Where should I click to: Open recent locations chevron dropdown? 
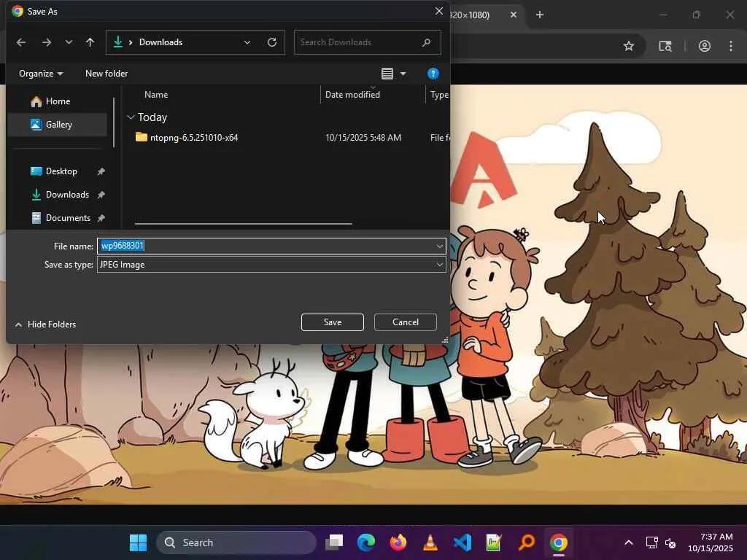click(x=69, y=42)
